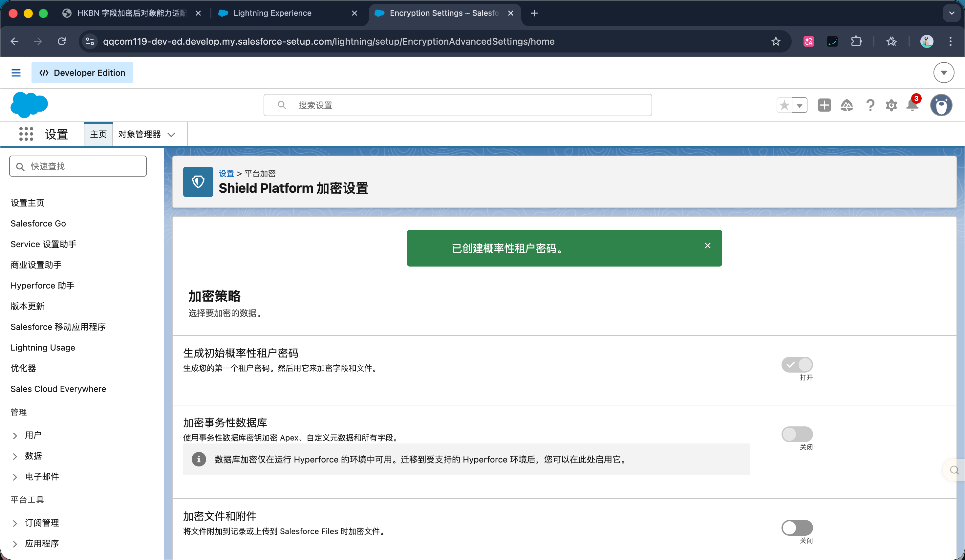Toggle the 加密事务性数据库 switch

[x=797, y=434]
